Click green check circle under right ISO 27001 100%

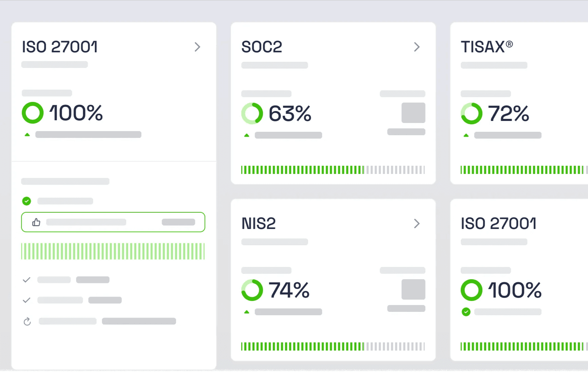point(466,312)
